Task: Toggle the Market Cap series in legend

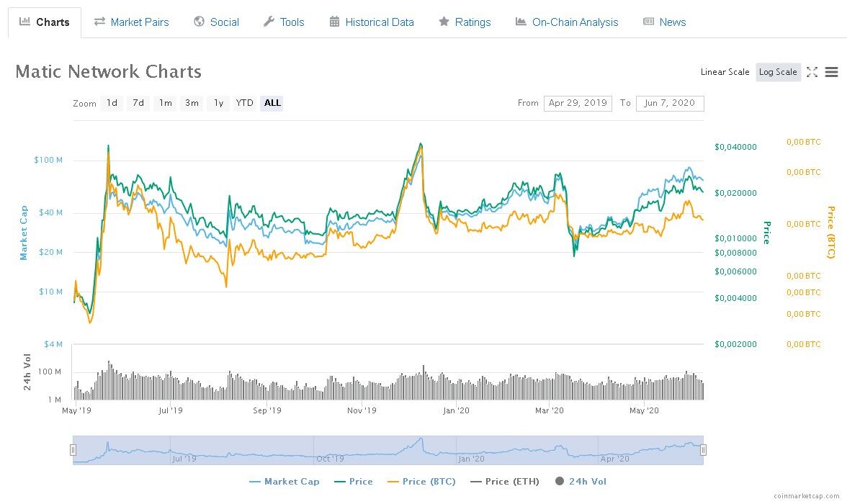Action: click(x=284, y=482)
